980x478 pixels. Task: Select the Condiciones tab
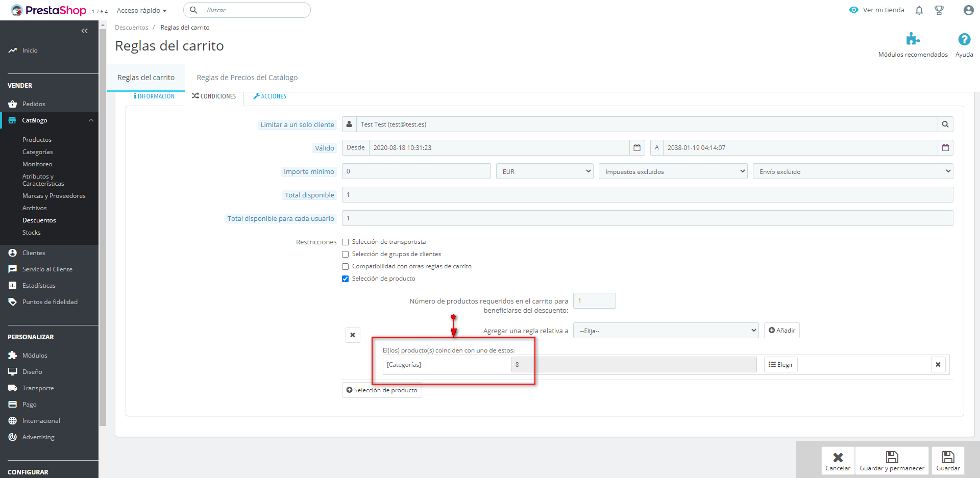(x=214, y=96)
